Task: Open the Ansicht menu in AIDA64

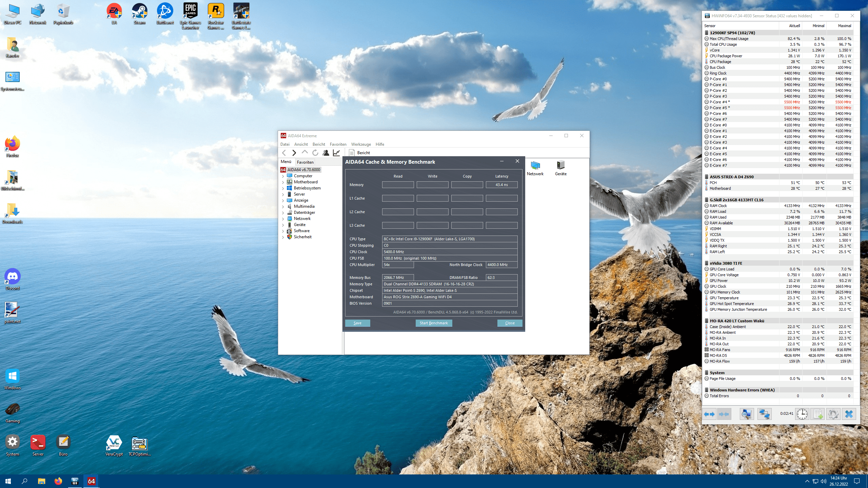Action: (301, 144)
